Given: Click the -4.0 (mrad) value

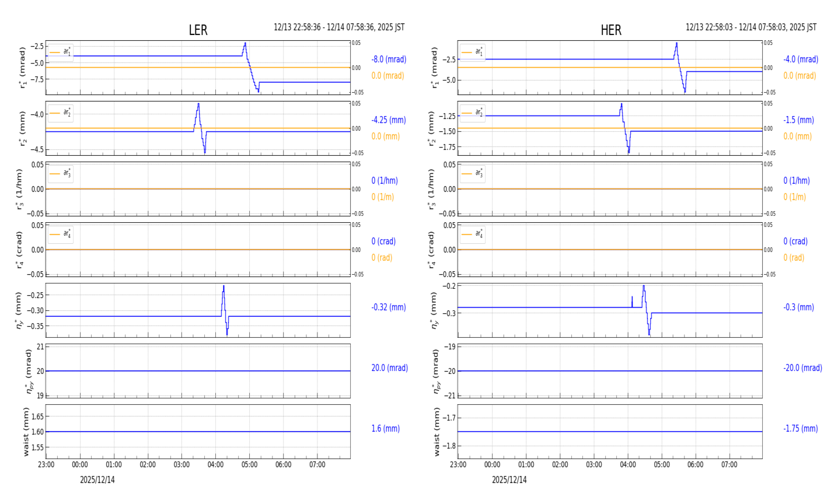Looking at the screenshot, I should point(801,60).
